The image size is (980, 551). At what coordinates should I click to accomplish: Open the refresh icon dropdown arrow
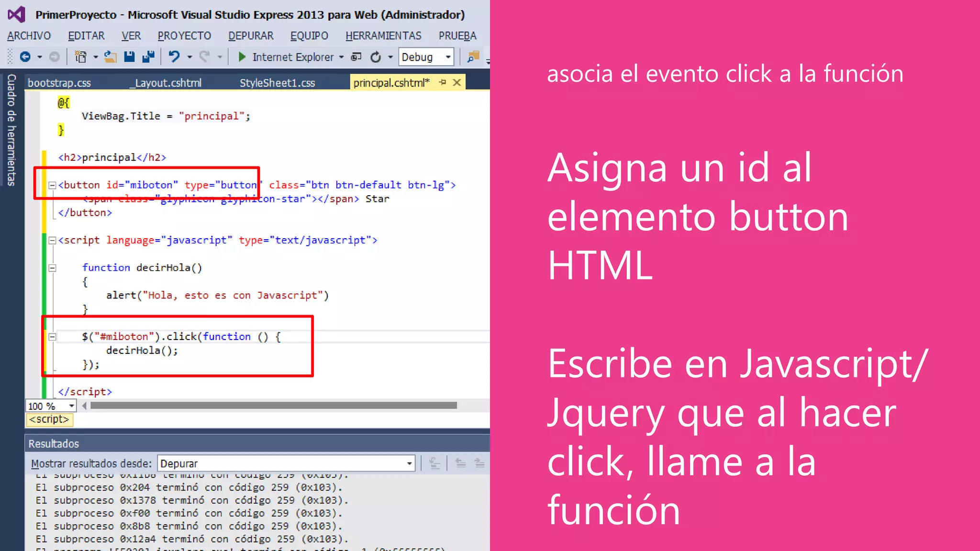(x=390, y=57)
